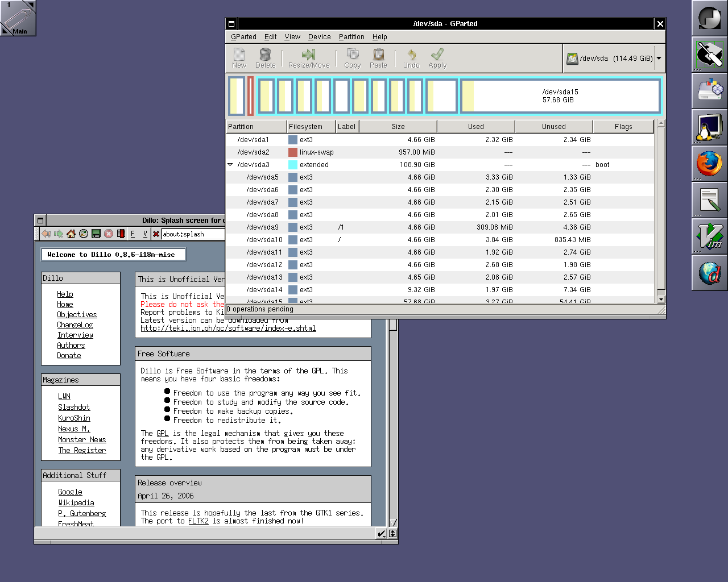The height and width of the screenshot is (582, 728).
Task: Open the GParted menu
Action: click(x=243, y=37)
